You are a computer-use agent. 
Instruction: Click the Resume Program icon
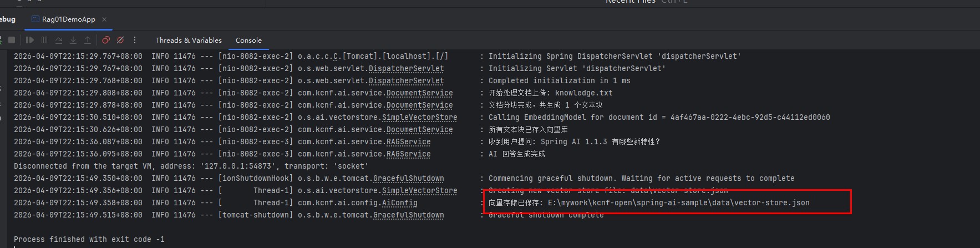pos(30,40)
